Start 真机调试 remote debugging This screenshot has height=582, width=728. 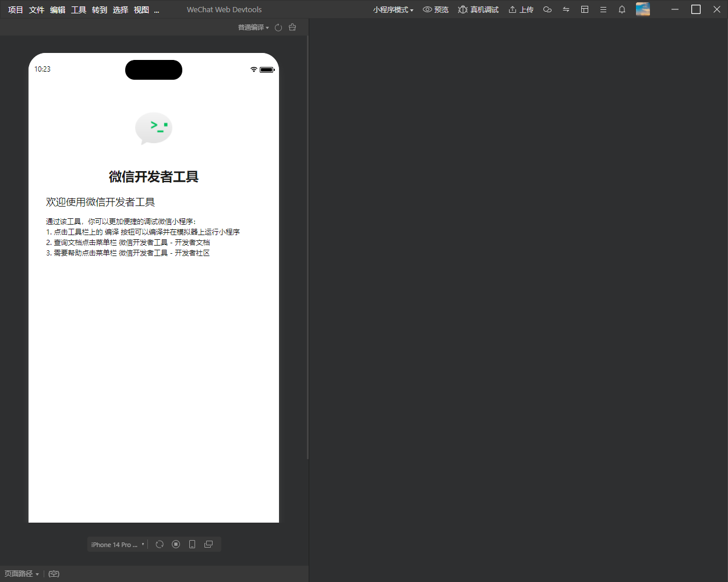click(x=478, y=10)
